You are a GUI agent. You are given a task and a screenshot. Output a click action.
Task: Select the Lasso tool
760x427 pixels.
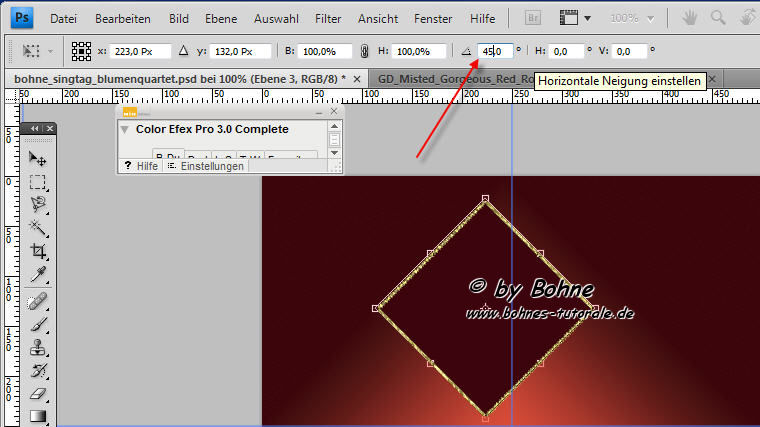click(x=38, y=205)
